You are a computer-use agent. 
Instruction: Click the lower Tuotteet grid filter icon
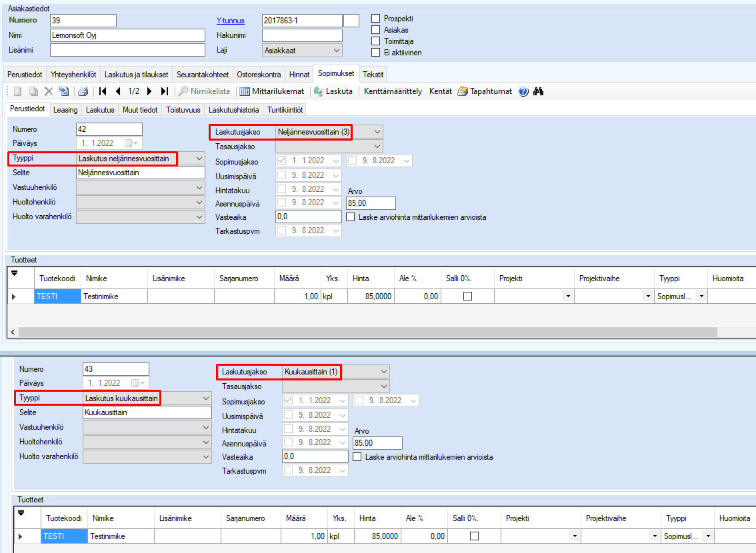click(x=21, y=513)
